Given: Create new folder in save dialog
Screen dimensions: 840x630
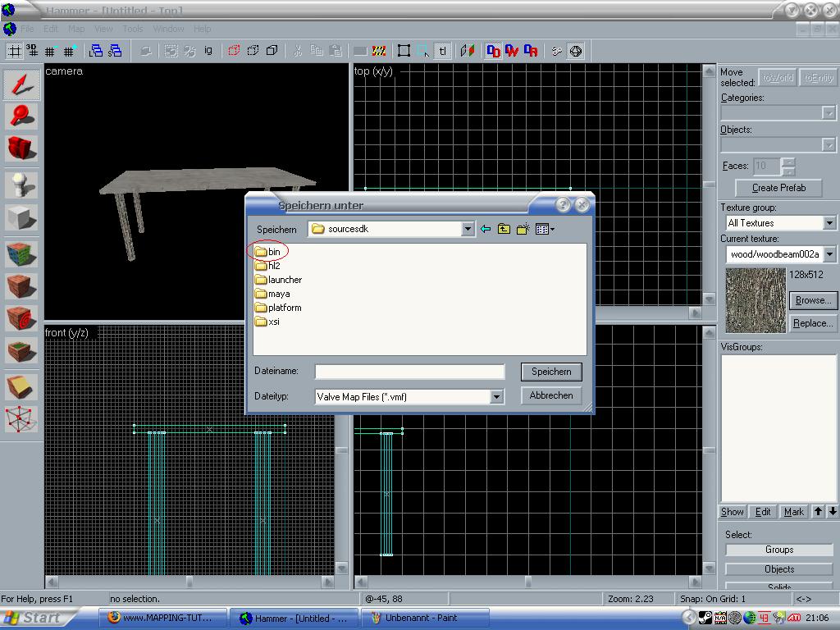Looking at the screenshot, I should 523,230.
